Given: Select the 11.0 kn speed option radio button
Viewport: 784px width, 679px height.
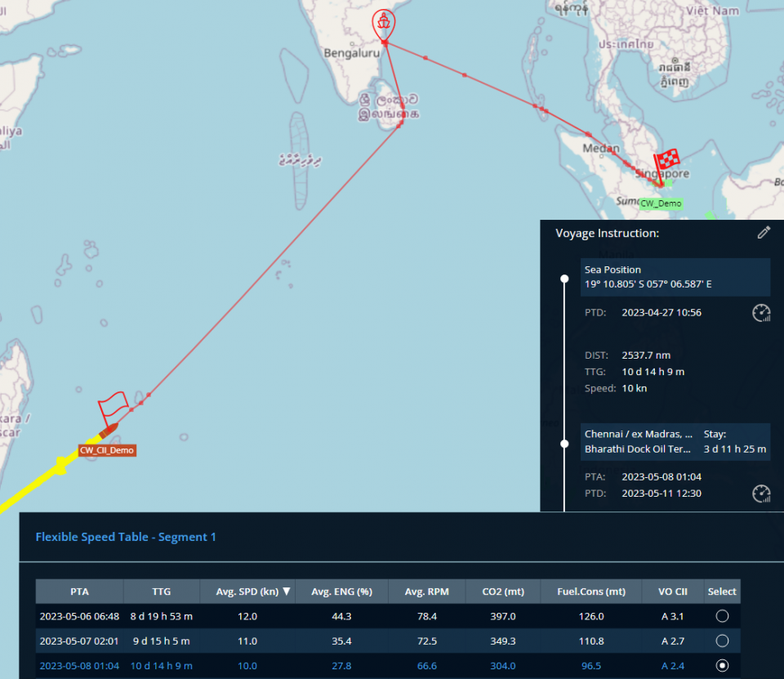Looking at the screenshot, I should [x=722, y=641].
